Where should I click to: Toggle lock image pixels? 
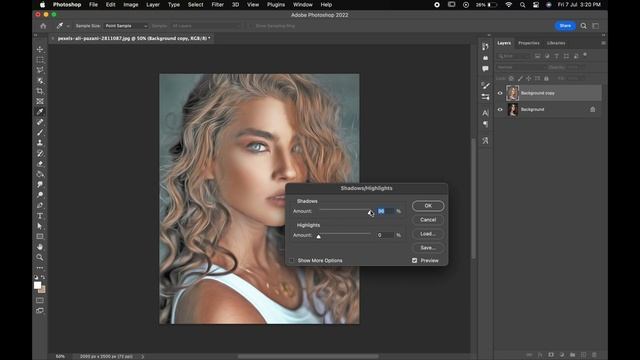coord(520,78)
